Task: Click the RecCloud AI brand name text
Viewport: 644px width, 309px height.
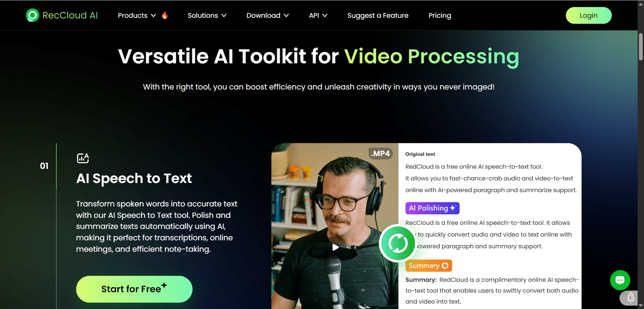Action: [x=70, y=15]
